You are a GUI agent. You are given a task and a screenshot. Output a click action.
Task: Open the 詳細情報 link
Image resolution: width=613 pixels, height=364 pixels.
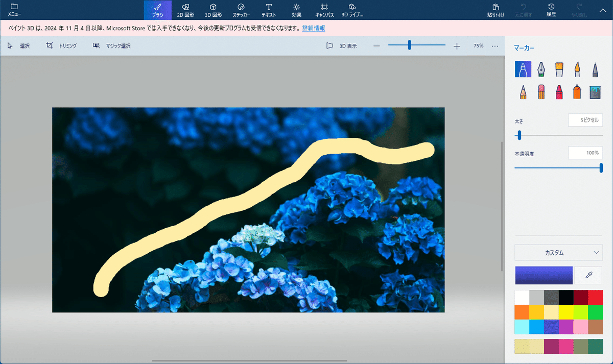click(x=314, y=28)
